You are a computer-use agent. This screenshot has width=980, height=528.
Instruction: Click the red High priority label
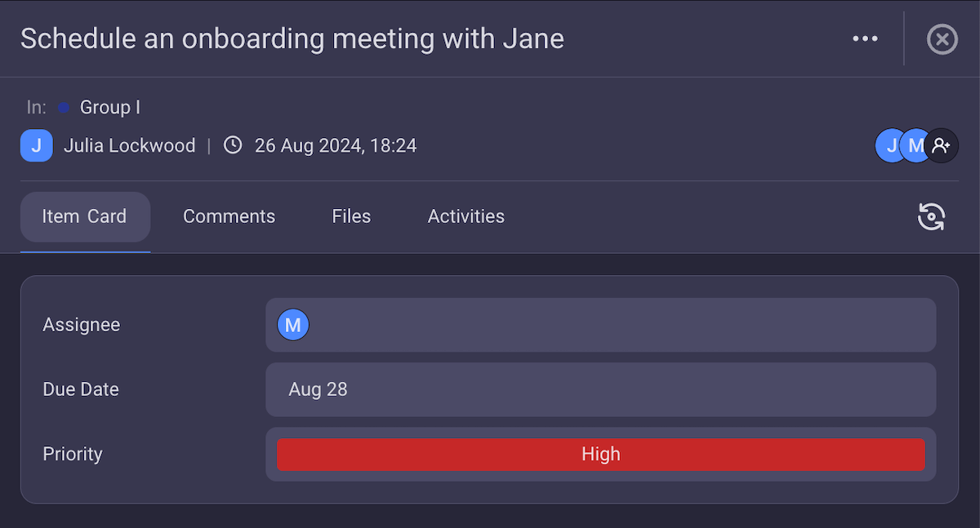(x=600, y=455)
